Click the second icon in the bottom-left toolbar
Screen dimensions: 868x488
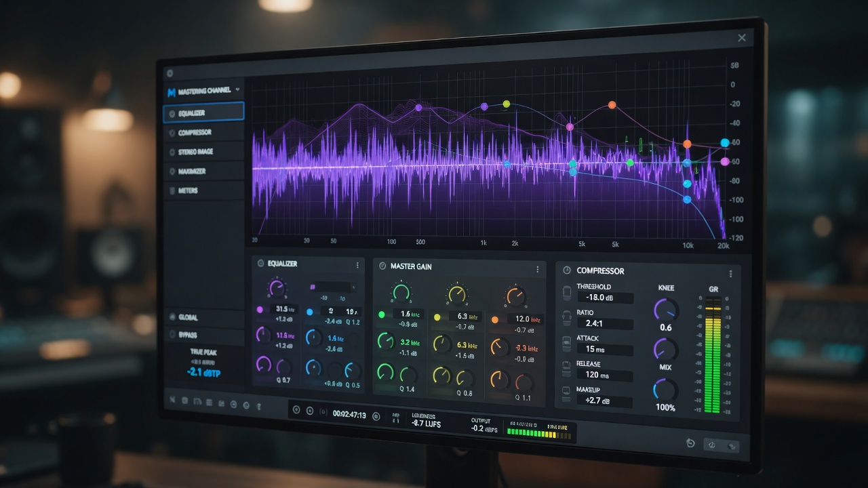click(184, 401)
